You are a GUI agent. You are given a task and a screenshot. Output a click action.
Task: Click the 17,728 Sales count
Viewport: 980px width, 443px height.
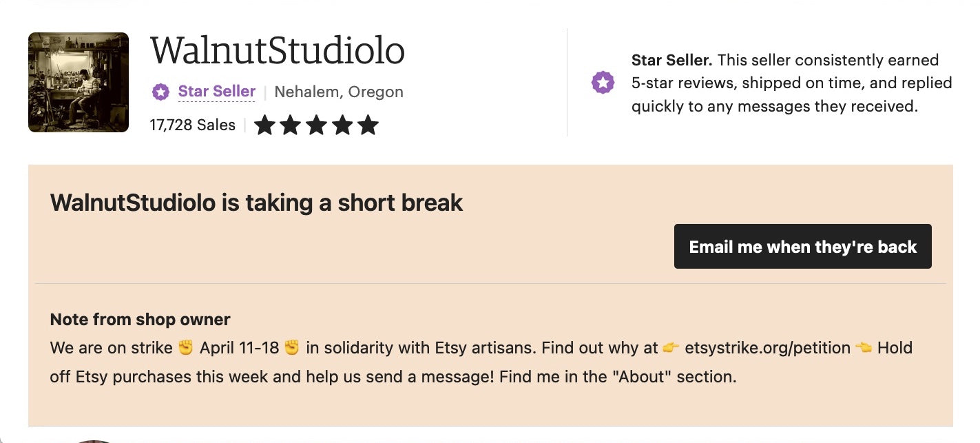(x=192, y=125)
